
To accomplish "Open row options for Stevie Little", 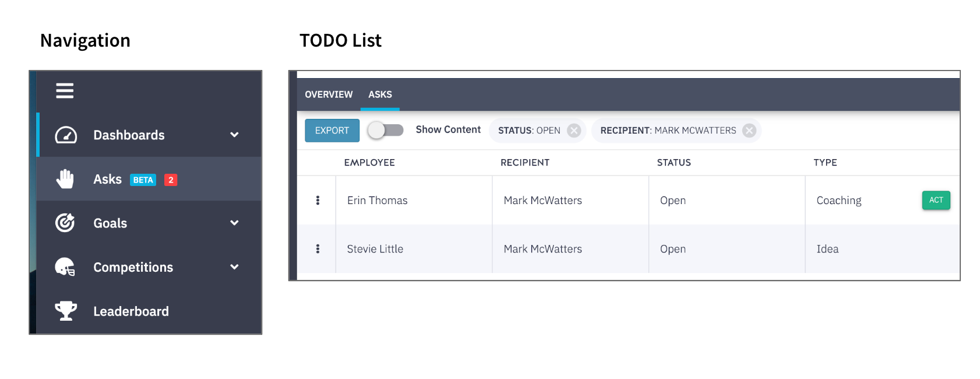I will (318, 249).
